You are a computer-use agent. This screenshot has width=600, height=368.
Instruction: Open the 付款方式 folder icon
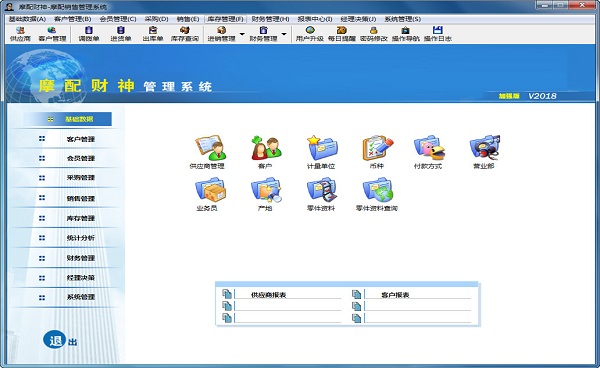[429, 147]
